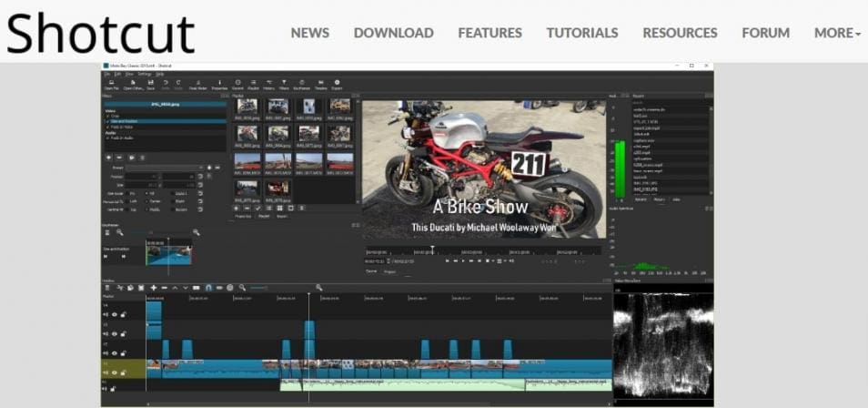
Task: Click the Save icon in Shotcut toolbar
Action: (151, 84)
